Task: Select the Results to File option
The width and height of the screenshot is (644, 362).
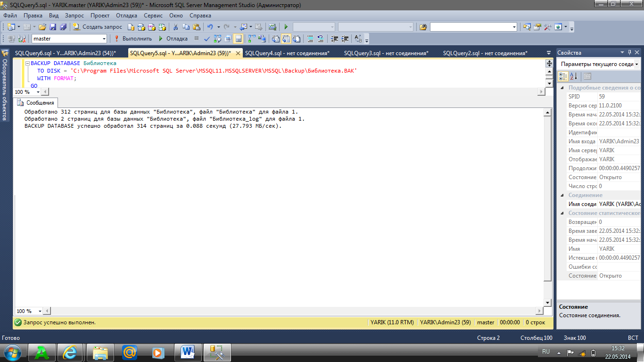Action: point(297,39)
